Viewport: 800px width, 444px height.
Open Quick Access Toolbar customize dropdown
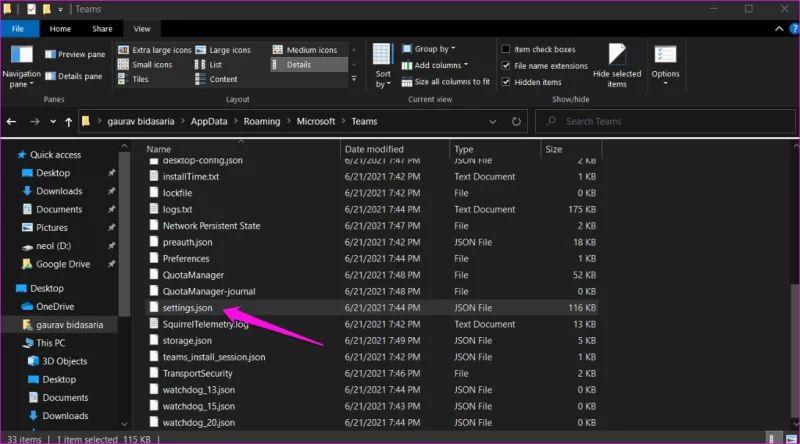click(60, 9)
